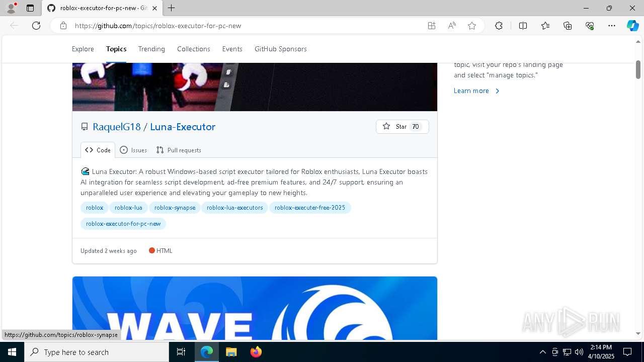Open the notification center icon
The image size is (644, 362).
tap(628, 352)
